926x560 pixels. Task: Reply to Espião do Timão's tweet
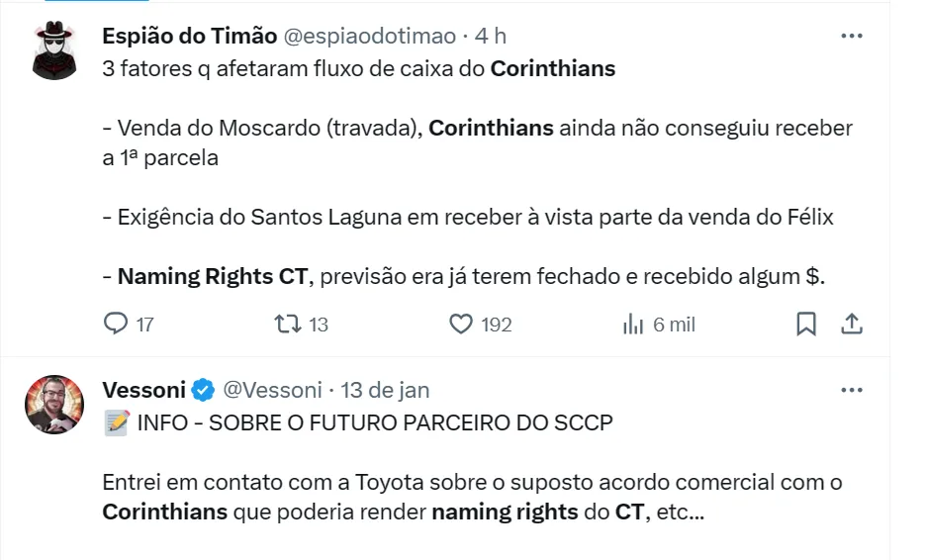[x=117, y=324]
